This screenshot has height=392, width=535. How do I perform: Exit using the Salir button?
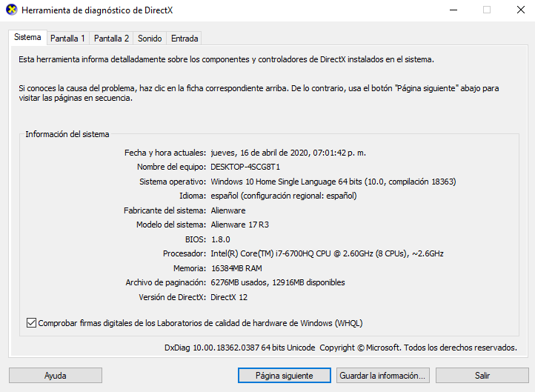482,375
